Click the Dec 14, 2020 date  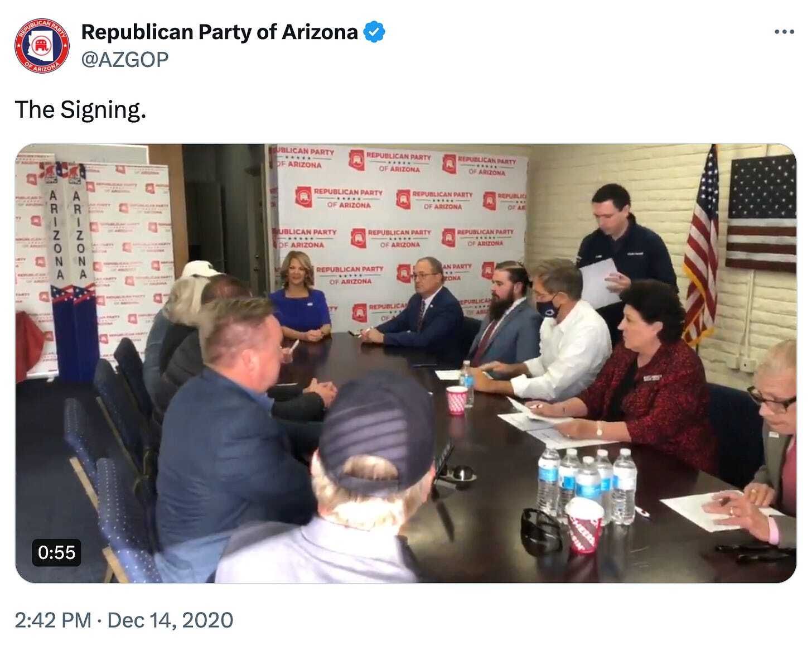170,620
